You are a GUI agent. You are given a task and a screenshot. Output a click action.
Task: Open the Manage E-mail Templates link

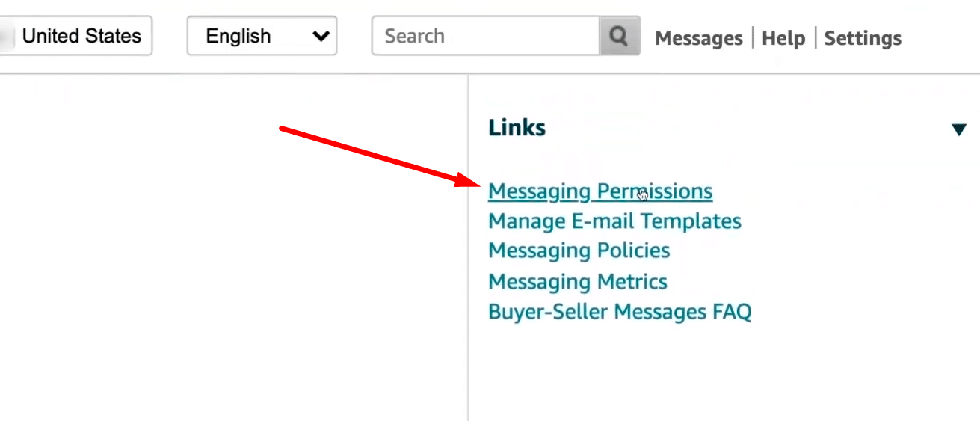pyautogui.click(x=614, y=221)
